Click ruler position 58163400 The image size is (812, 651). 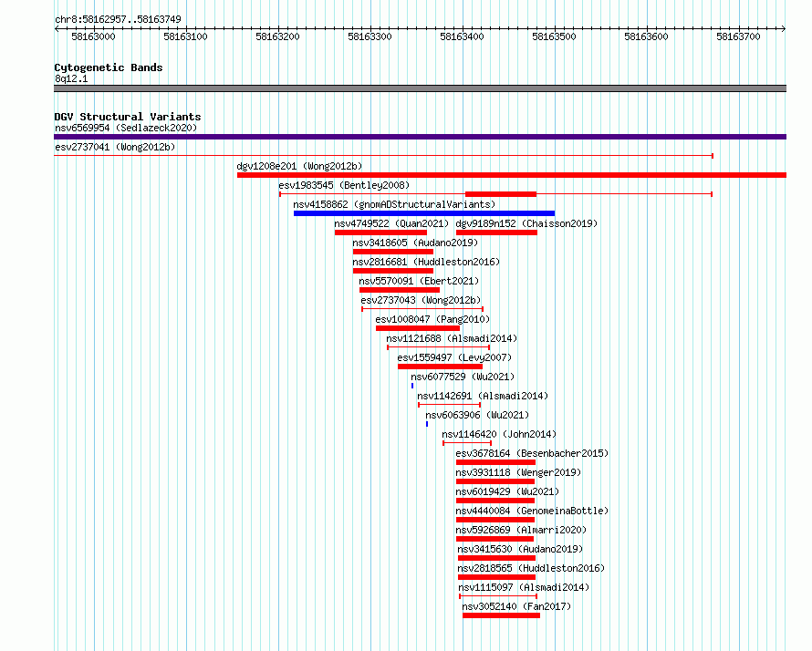462,36
